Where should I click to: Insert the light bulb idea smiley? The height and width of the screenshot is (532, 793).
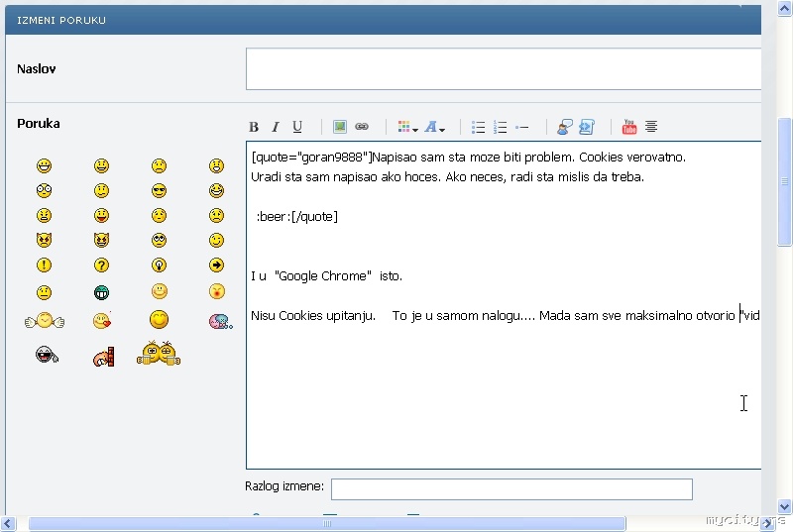click(x=159, y=265)
